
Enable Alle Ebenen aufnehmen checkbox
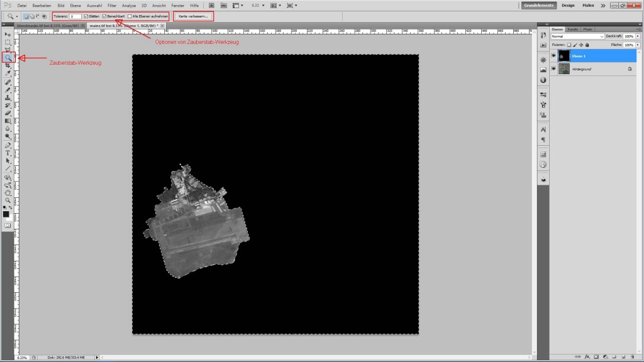click(130, 16)
